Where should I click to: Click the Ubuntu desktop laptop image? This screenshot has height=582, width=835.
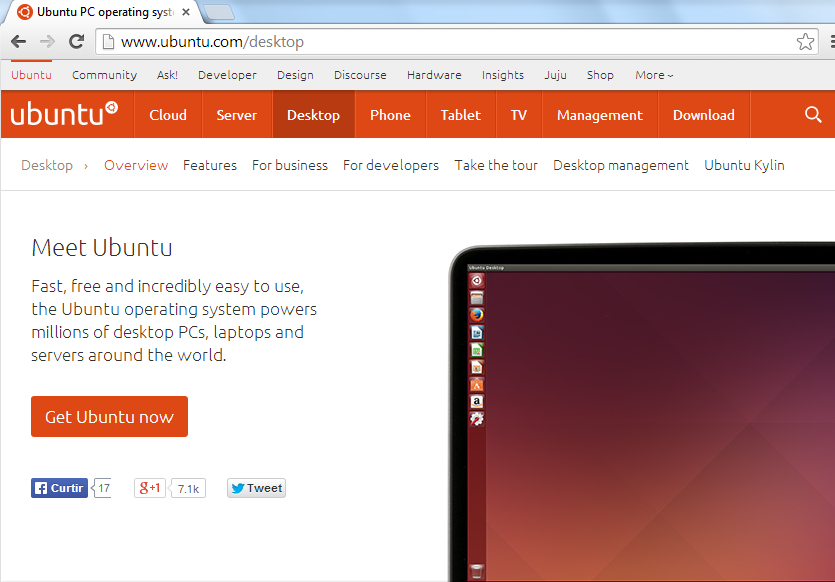(642, 413)
